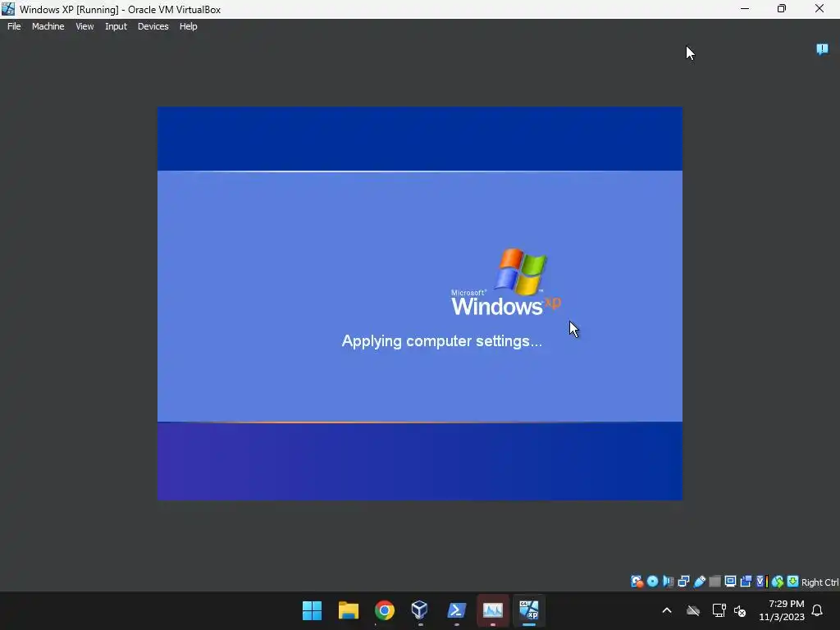Expand the hidden system tray icons
Viewport: 840px width, 630px height.
667,610
